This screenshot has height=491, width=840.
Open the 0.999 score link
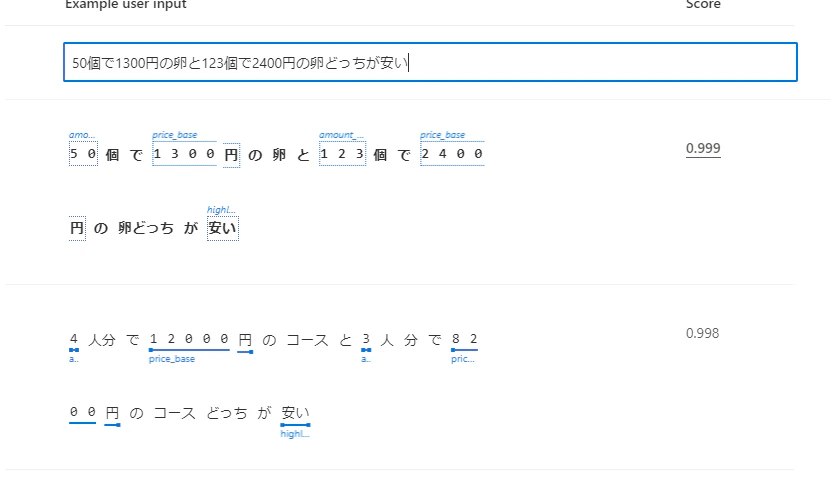(x=703, y=148)
